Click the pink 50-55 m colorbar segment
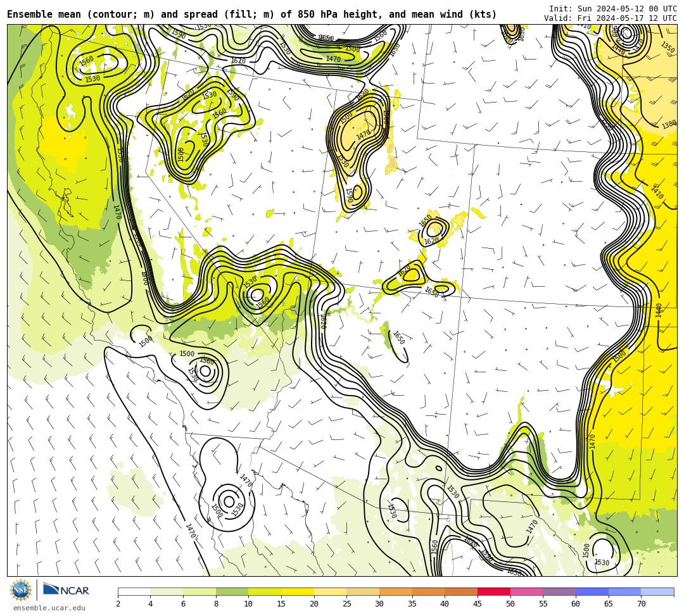684x616 pixels. click(x=526, y=591)
